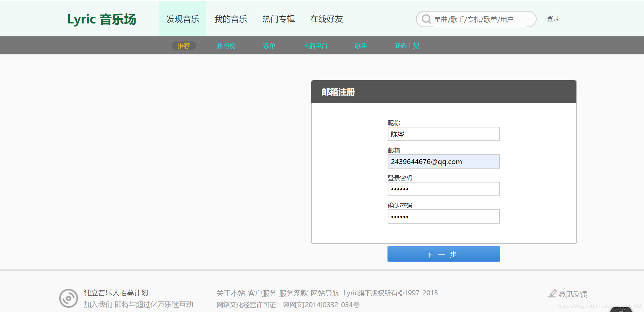Click the feedback pencil icon
This screenshot has height=312, width=644.
pos(552,293)
